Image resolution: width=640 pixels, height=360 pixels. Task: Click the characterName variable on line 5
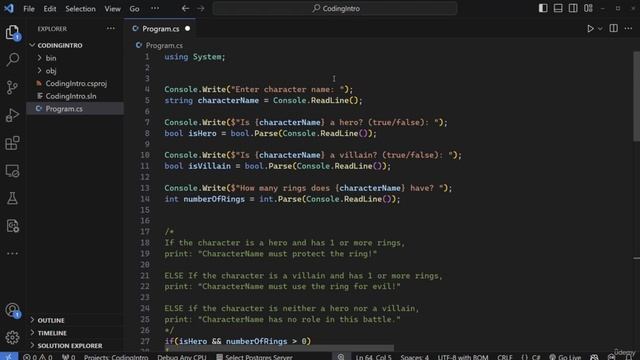(228, 100)
